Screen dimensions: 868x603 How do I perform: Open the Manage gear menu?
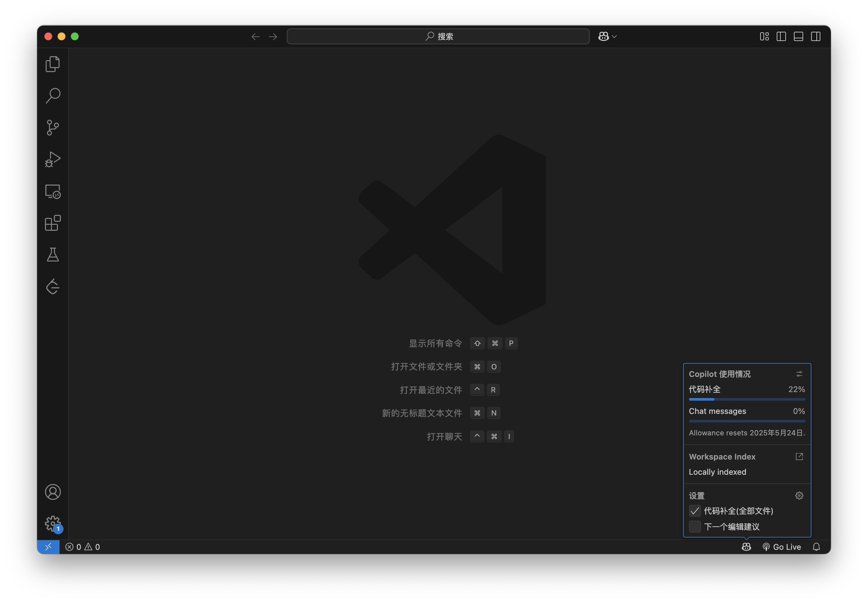pos(53,524)
